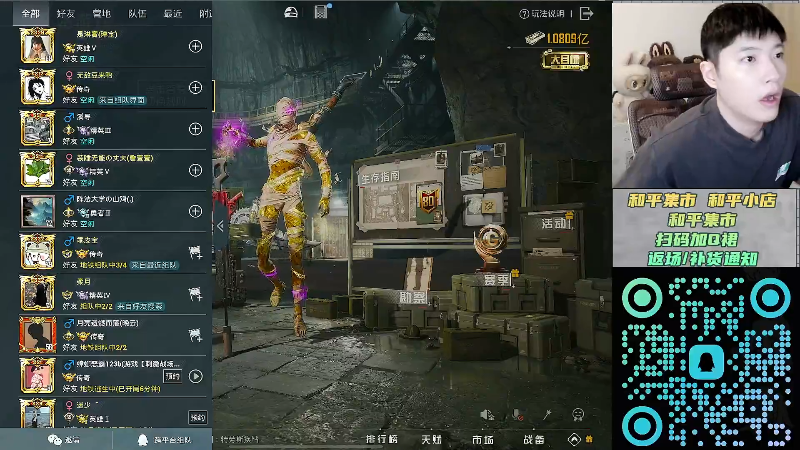The width and height of the screenshot is (800, 450).
Task: Open the 最近 tab
Action: 172,14
